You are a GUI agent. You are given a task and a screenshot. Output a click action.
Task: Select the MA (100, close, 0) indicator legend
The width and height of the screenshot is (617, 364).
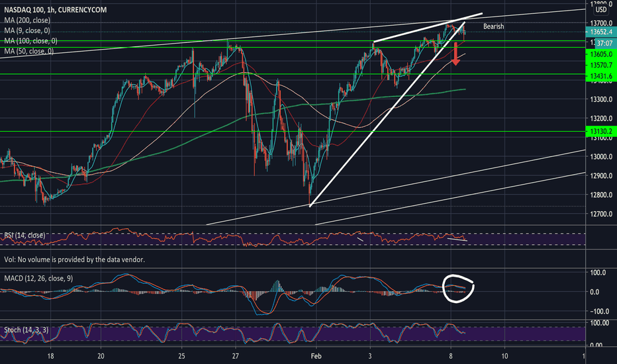pyautogui.click(x=30, y=40)
